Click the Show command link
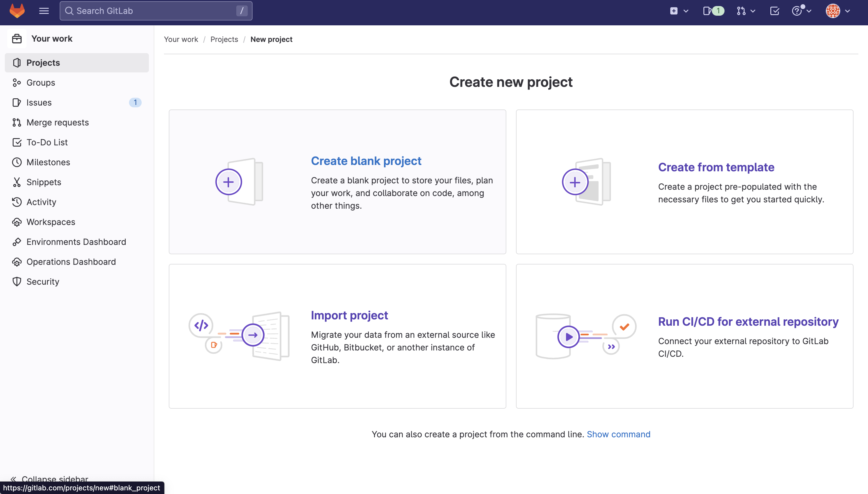 pos(618,434)
